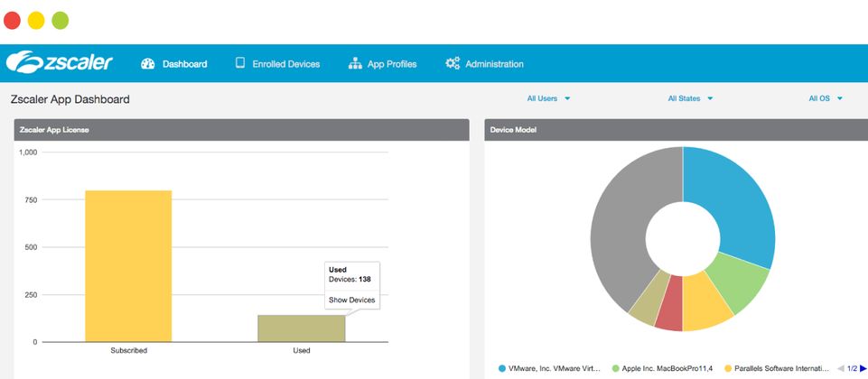Click the yellow minimize window button

[x=36, y=21]
